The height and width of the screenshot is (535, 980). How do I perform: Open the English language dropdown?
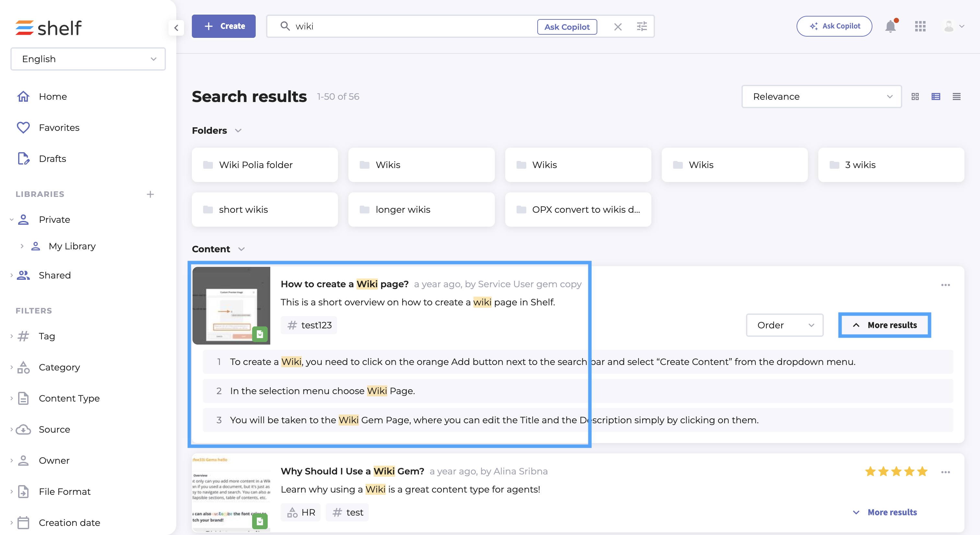88,59
